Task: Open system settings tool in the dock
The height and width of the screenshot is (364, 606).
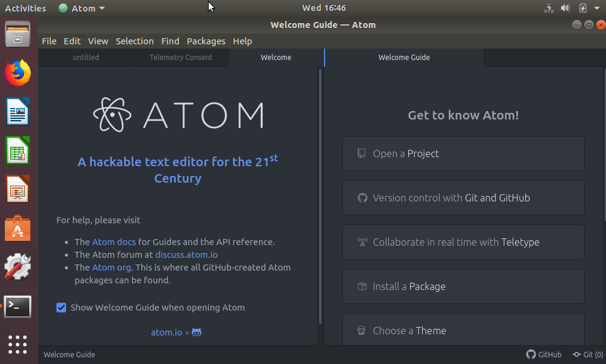Action: pyautogui.click(x=18, y=266)
